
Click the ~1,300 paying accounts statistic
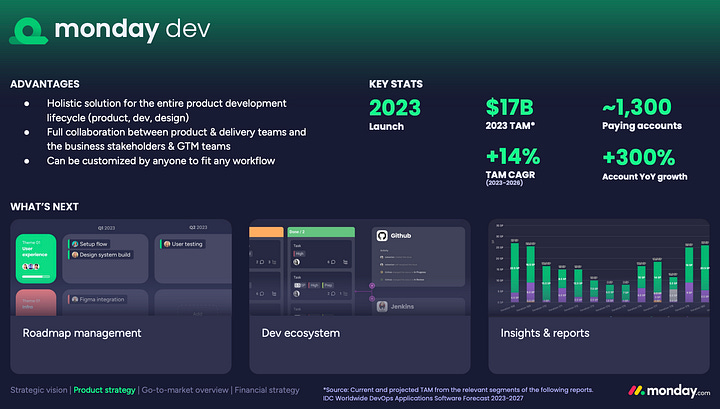642,114
